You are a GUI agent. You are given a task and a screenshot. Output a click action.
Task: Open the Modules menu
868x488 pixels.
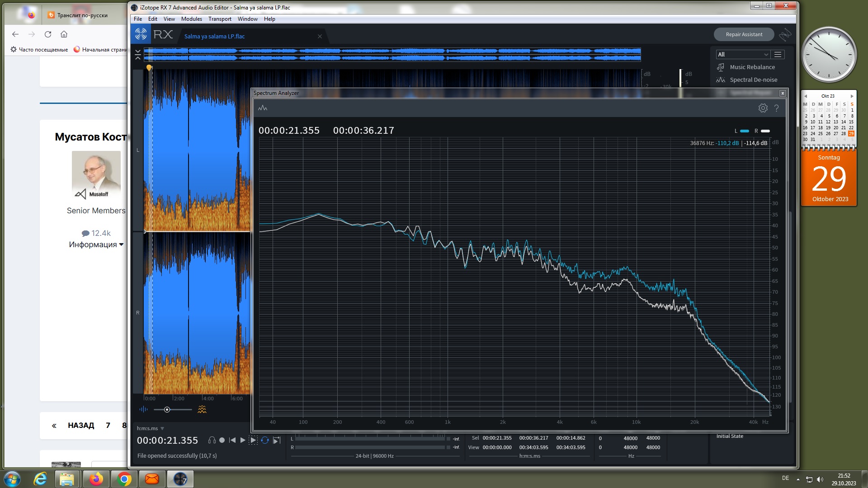191,19
